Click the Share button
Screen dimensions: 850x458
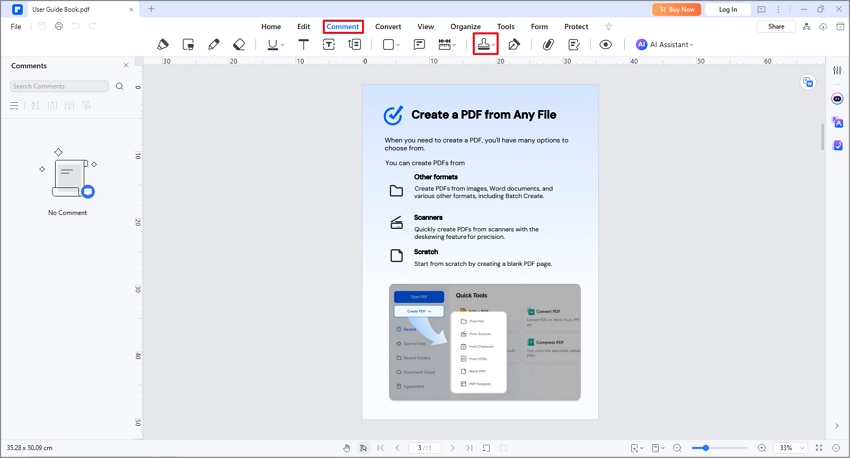point(776,27)
